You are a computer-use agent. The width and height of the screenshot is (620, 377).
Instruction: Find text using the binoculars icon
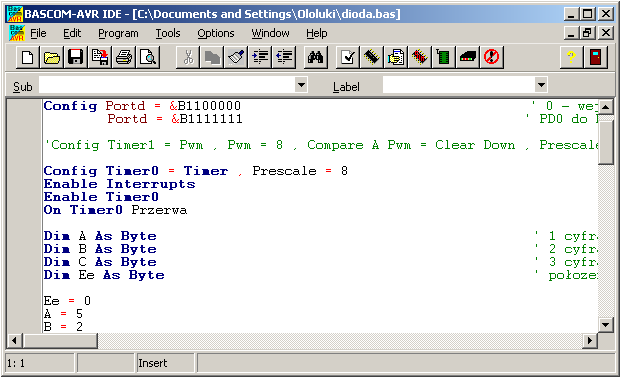point(316,58)
